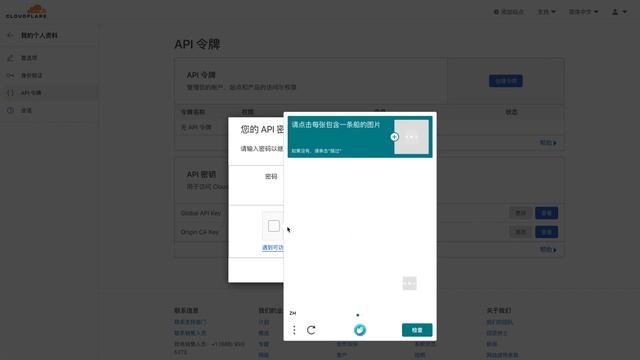Click the loading placeholder tile in captcha
The width and height of the screenshot is (640, 360).
click(409, 283)
